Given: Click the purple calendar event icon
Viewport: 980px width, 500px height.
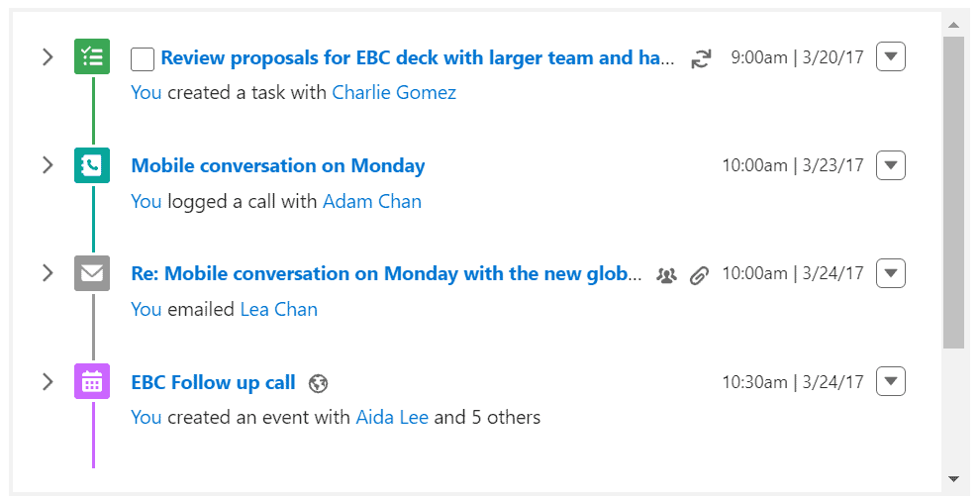Looking at the screenshot, I should pos(92,381).
